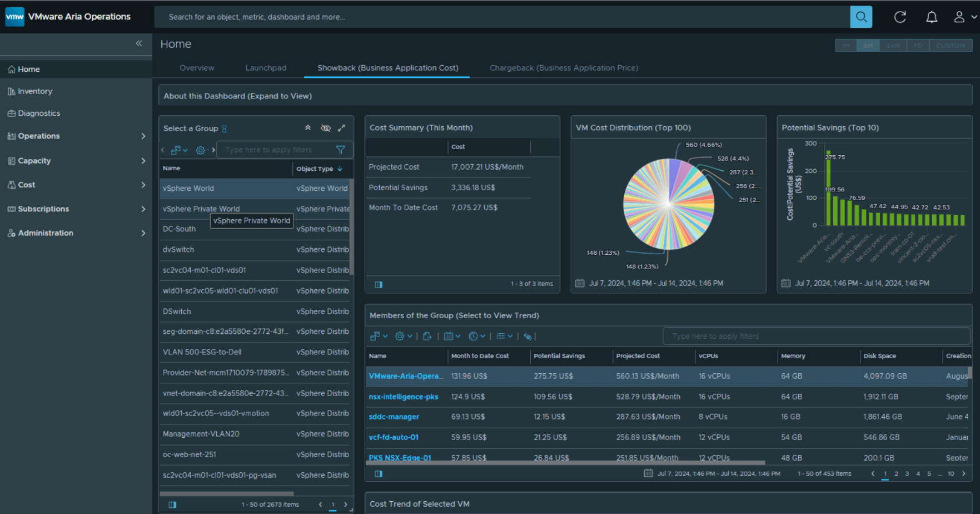Viewport: 980px width, 514px height.
Task: Go to page 2 of Members list
Action: pos(896,473)
